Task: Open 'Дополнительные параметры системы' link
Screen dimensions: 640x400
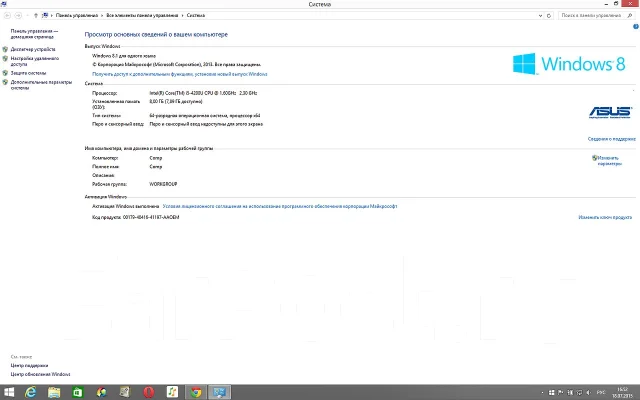Action: click(x=41, y=85)
